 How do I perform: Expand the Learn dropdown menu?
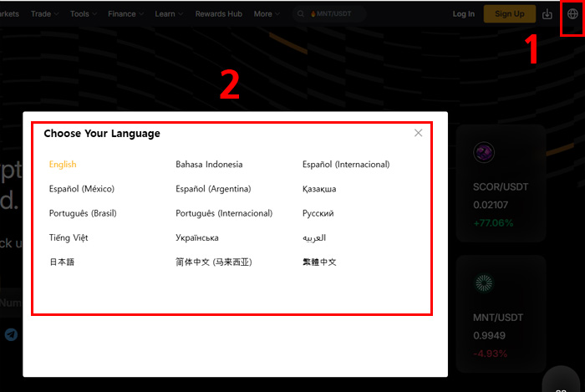point(169,14)
